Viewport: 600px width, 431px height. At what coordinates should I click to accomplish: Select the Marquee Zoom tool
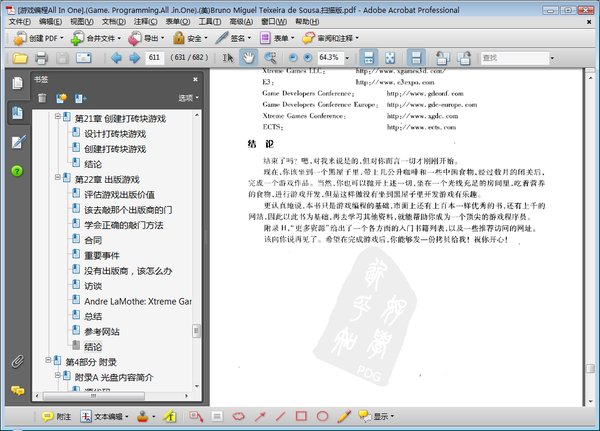[x=270, y=58]
